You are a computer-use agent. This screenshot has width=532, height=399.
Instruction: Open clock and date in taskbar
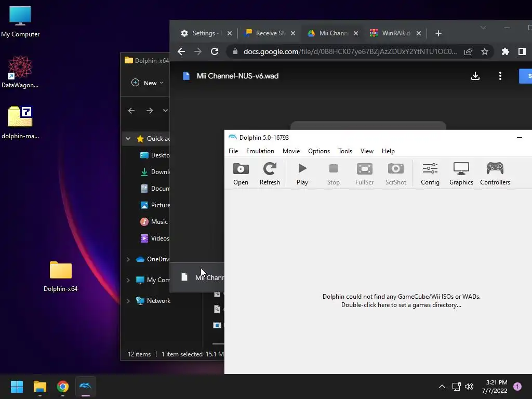coord(495,387)
